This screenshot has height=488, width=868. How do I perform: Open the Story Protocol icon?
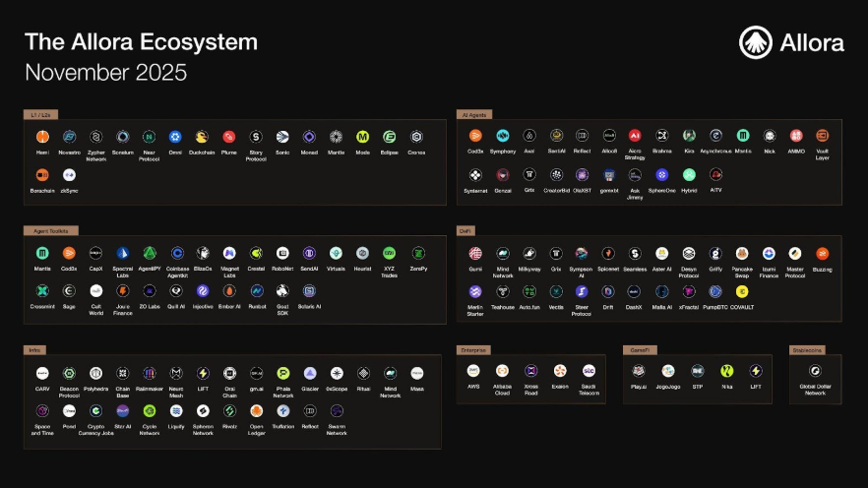[256, 137]
